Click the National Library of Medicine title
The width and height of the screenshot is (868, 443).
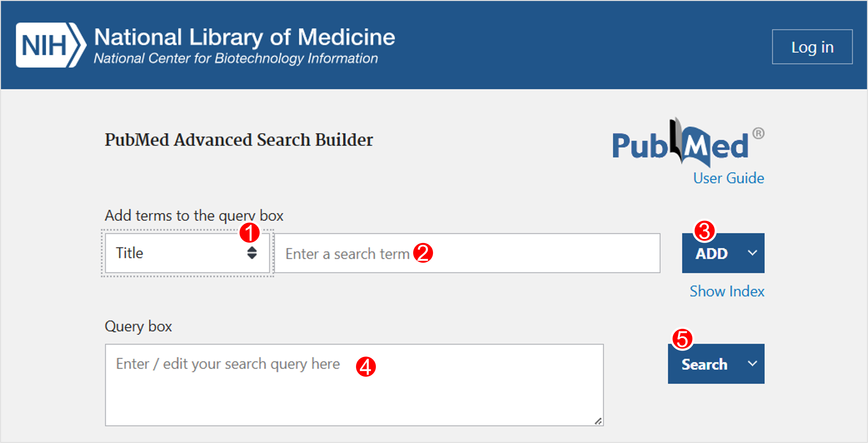[x=245, y=37]
